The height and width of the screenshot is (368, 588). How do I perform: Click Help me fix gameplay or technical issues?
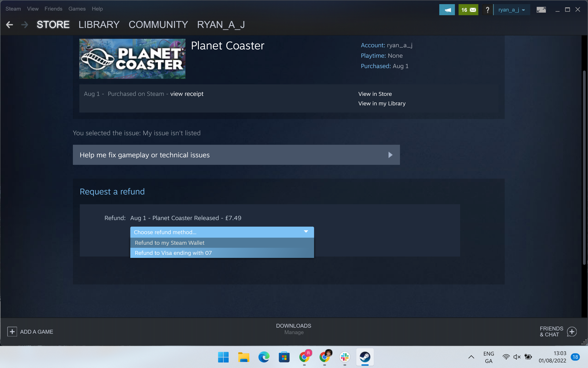tap(236, 155)
